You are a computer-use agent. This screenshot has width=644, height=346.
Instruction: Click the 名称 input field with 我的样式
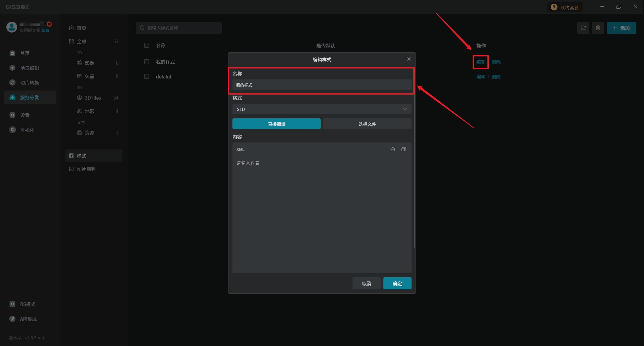[x=321, y=85]
